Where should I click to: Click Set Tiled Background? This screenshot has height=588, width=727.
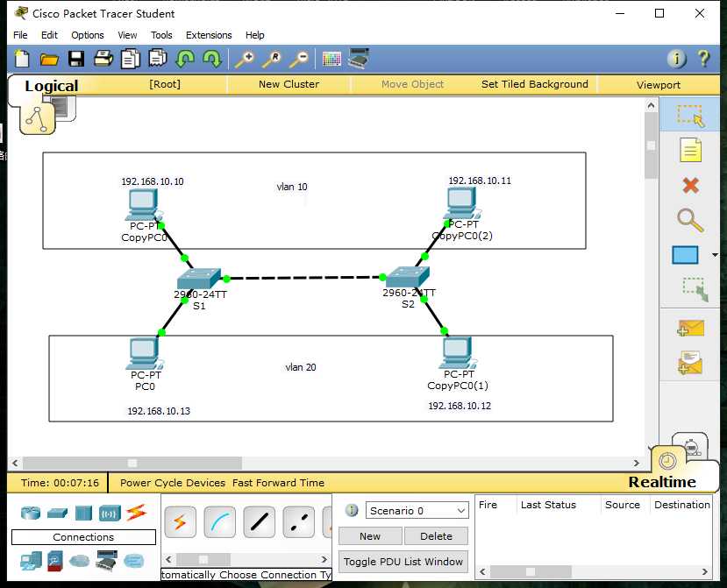(535, 84)
